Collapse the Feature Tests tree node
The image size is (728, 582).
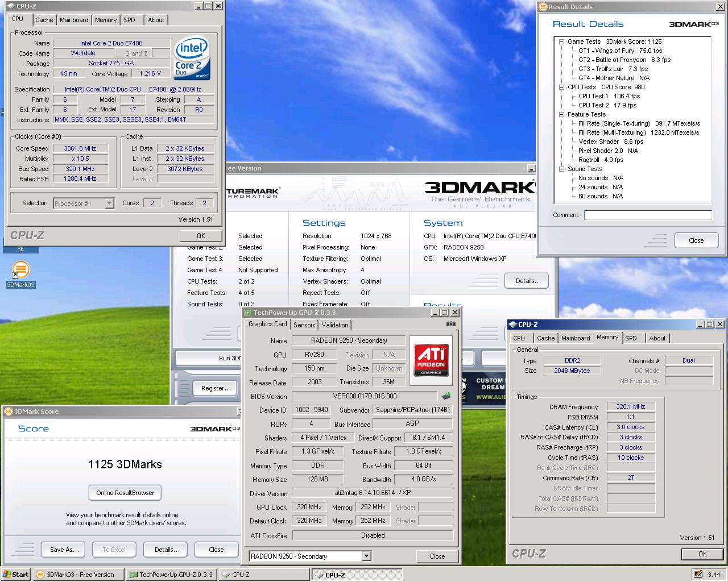[x=562, y=114]
